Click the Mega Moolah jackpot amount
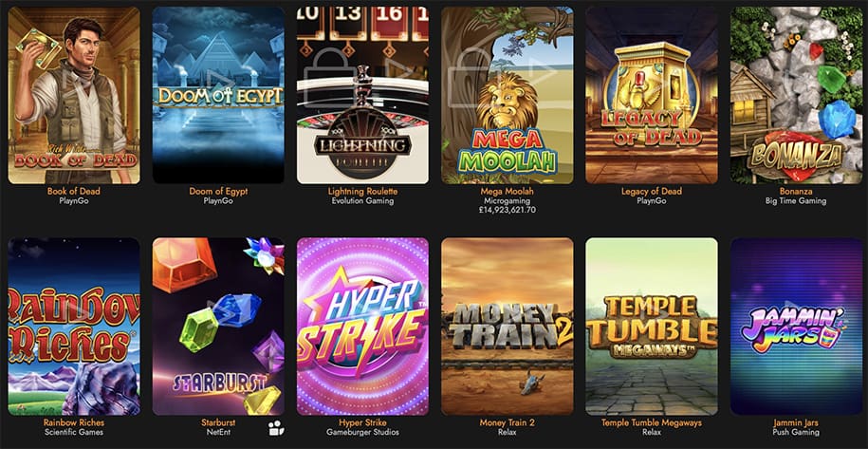 508,210
